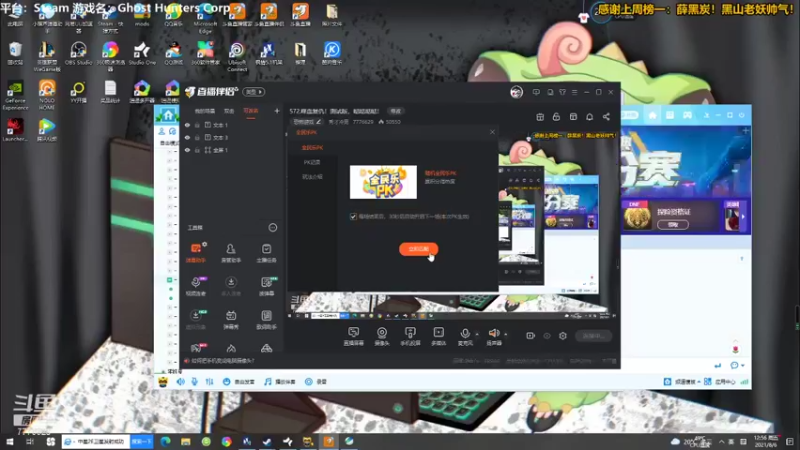
Task: Toggle the speaker mute icon in YY bar
Action: [x=181, y=382]
